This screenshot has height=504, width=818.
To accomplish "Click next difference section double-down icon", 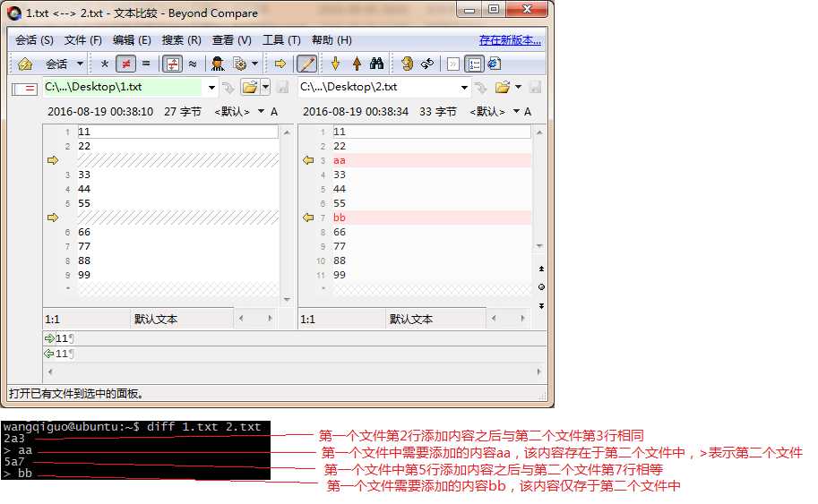I will coord(541,306).
